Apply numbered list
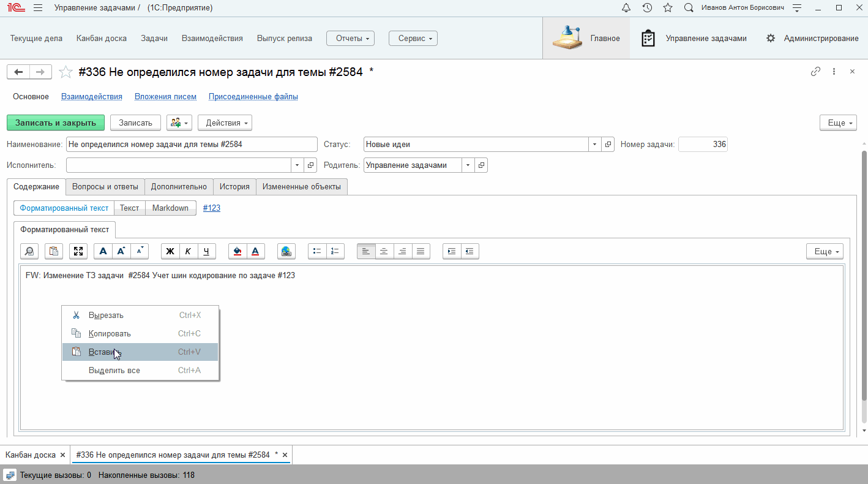The image size is (868, 484). pos(335,251)
